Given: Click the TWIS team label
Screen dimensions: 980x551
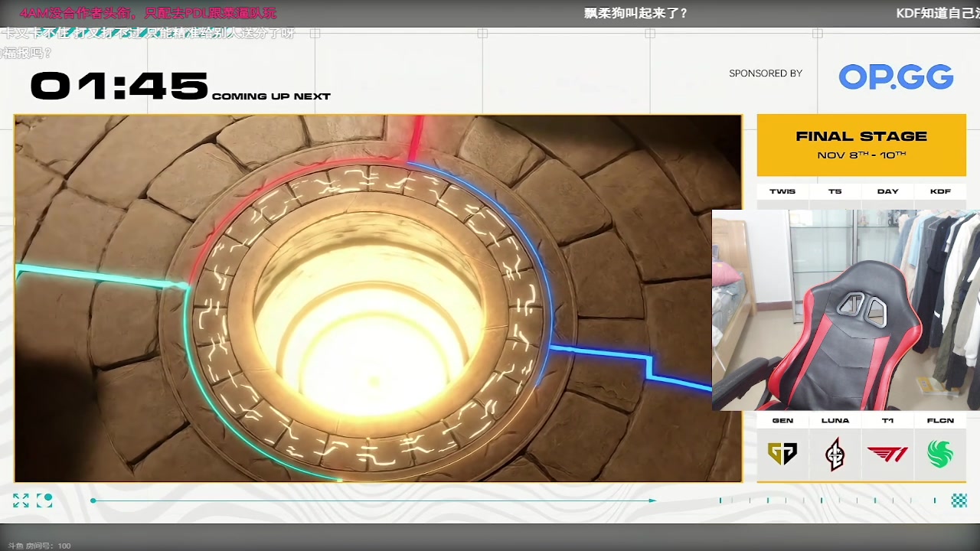Looking at the screenshot, I should [782, 191].
